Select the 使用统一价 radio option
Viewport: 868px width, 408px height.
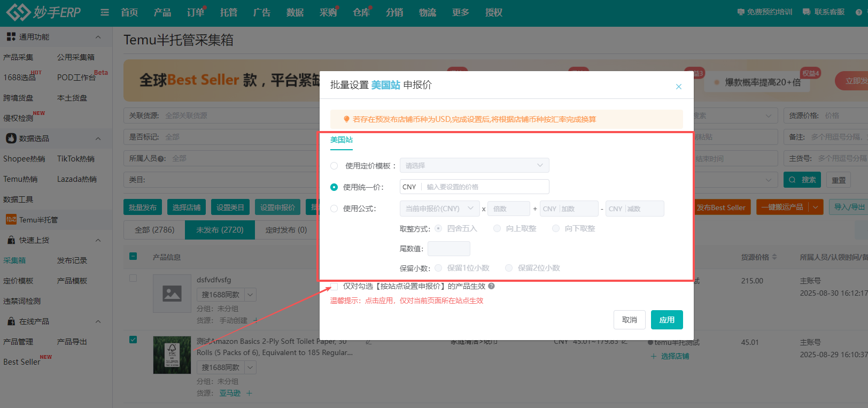click(334, 187)
